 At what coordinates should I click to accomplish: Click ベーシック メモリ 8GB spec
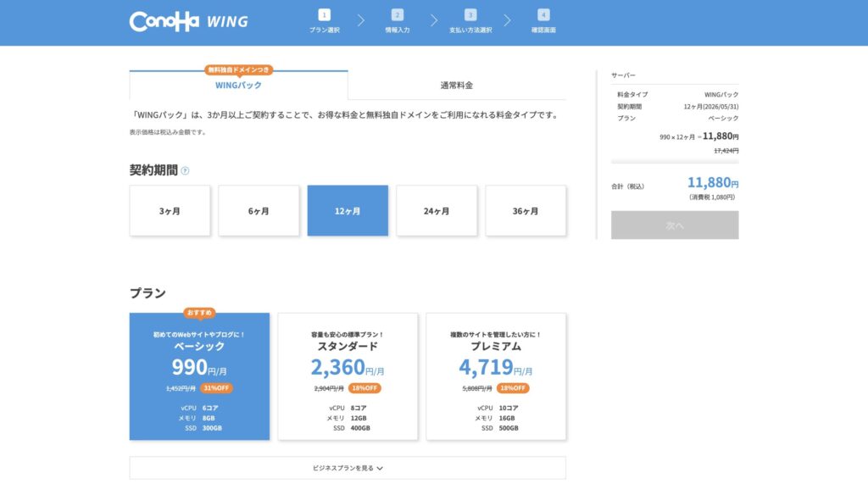tap(197, 418)
